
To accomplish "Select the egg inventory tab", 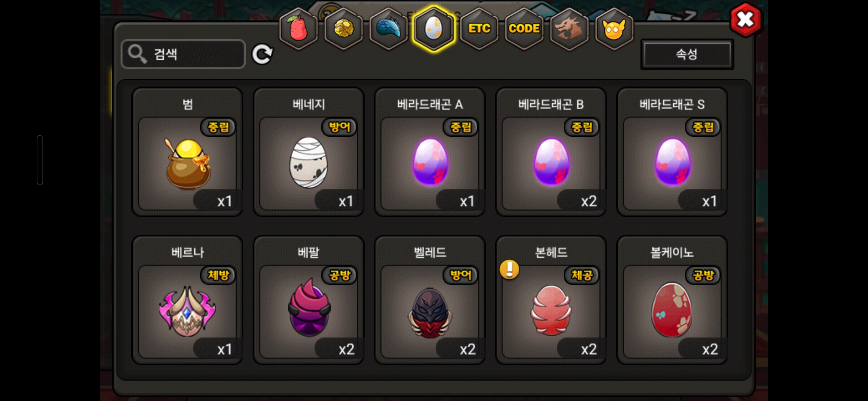I will point(434,29).
